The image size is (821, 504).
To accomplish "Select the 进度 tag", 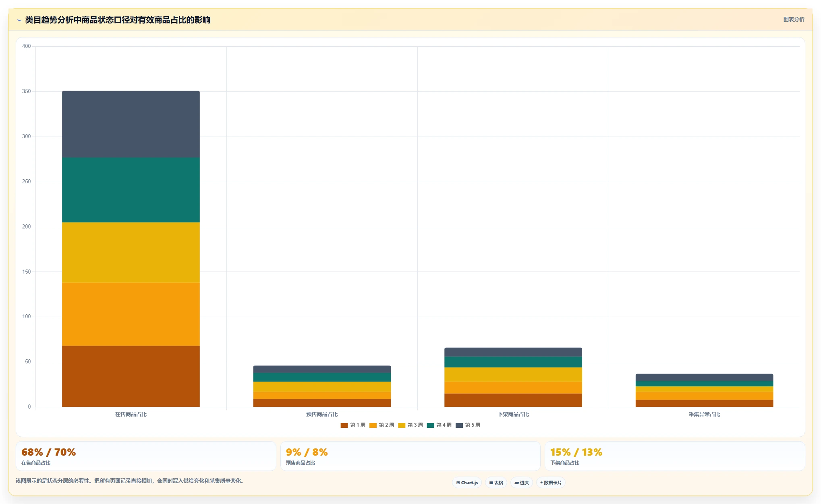I will point(521,483).
